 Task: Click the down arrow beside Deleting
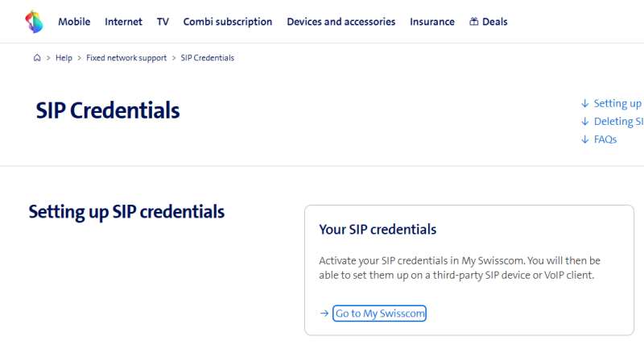click(584, 122)
